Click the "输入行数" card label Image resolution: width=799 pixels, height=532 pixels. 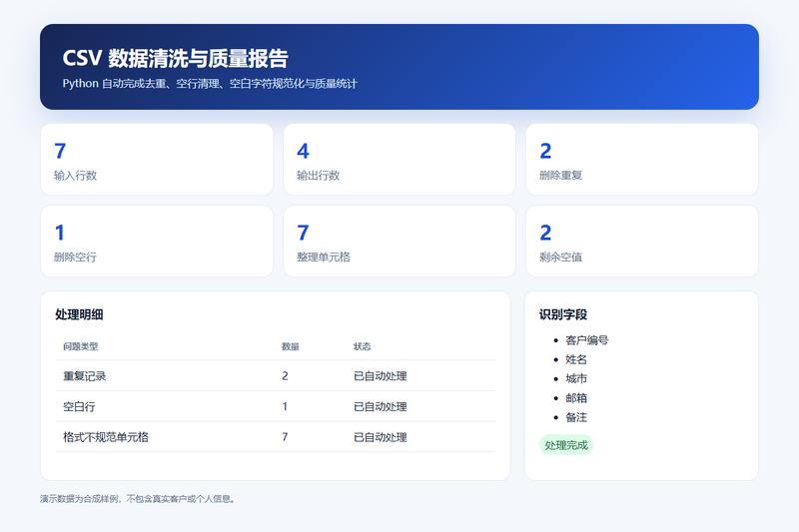coord(76,176)
